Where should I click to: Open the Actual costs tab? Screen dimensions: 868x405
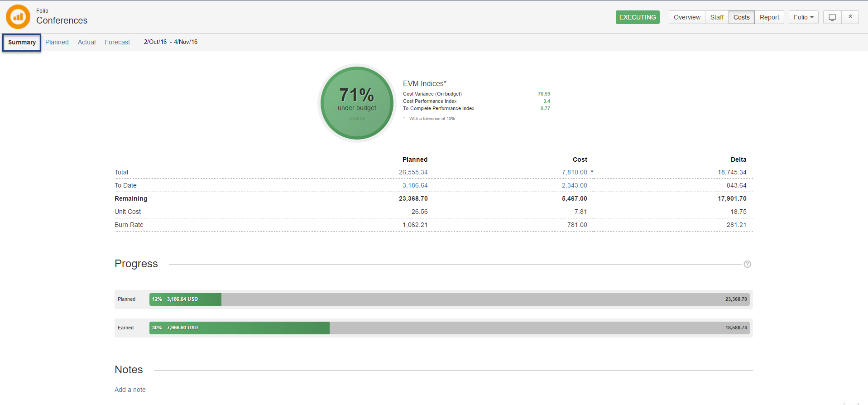[x=86, y=42]
